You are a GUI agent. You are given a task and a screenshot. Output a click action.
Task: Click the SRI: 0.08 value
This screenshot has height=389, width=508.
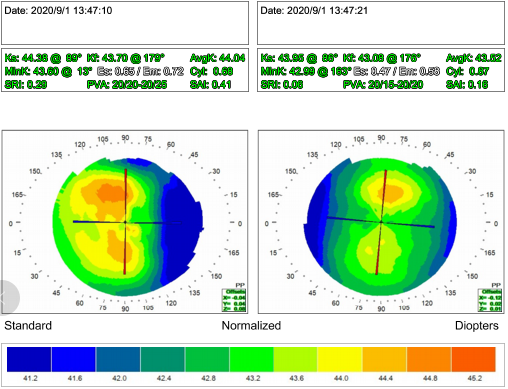click(x=282, y=85)
